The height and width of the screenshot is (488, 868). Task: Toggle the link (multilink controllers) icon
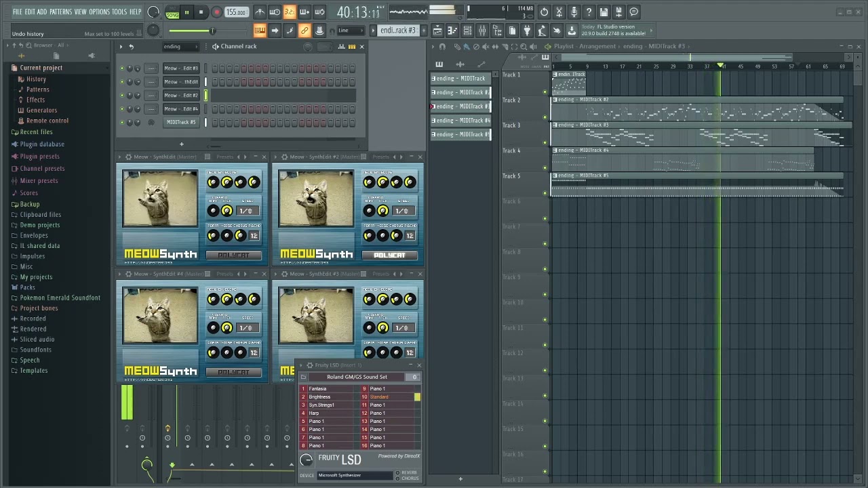[304, 30]
